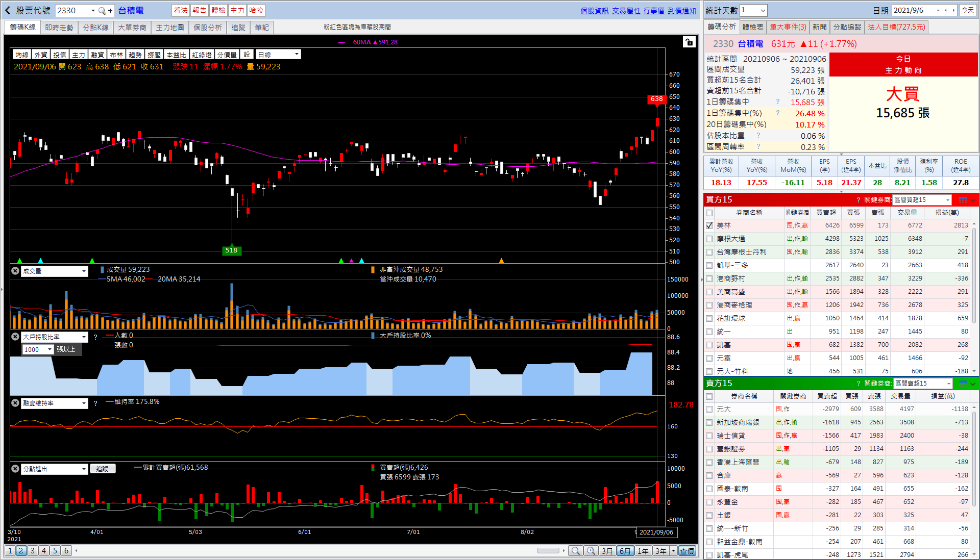Open the 重大事件(3) tab

pos(788,27)
